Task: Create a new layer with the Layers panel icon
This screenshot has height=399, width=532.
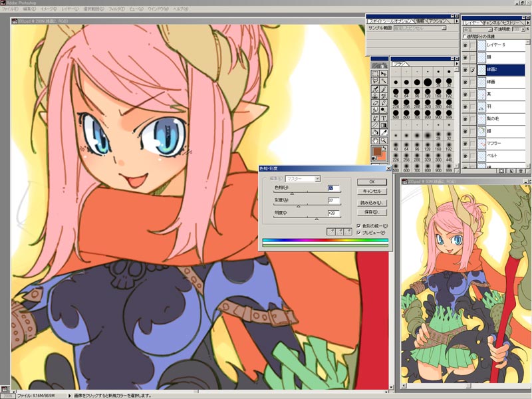Action: click(x=511, y=171)
